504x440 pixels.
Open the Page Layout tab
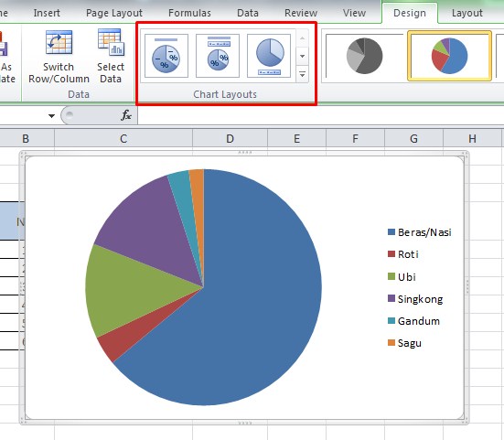pos(114,13)
